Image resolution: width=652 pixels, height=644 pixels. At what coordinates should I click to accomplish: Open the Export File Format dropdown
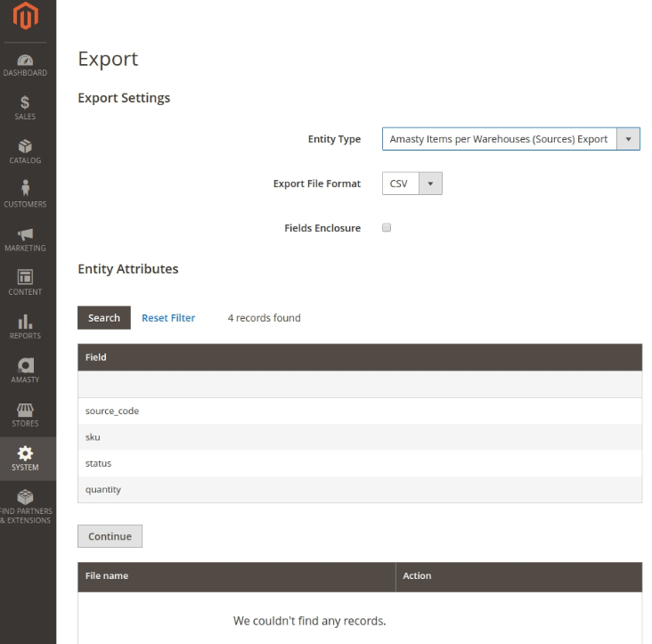(x=412, y=183)
